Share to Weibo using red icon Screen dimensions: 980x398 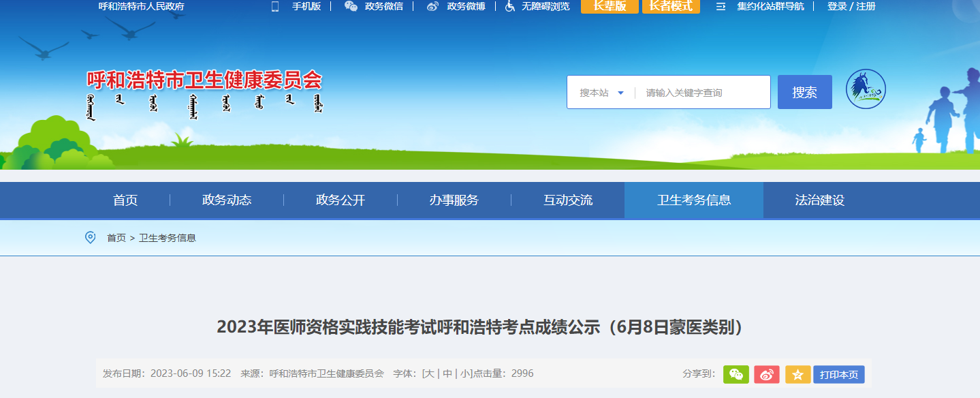[767, 374]
